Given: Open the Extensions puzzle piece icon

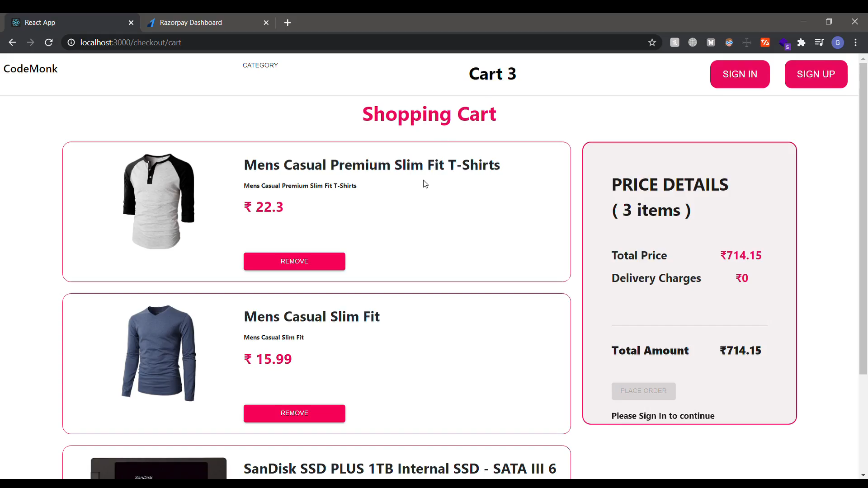Looking at the screenshot, I should point(802,42).
